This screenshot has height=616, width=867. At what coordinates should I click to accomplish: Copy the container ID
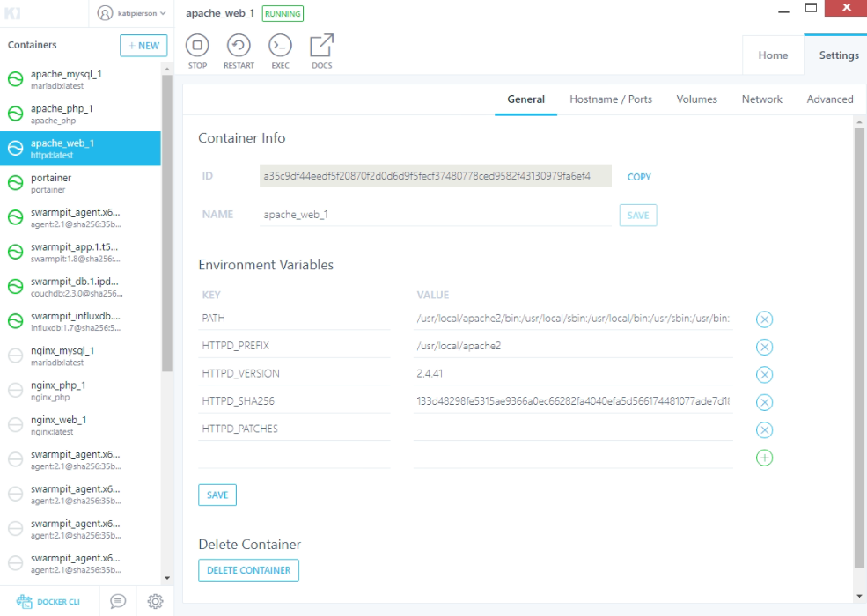click(639, 177)
